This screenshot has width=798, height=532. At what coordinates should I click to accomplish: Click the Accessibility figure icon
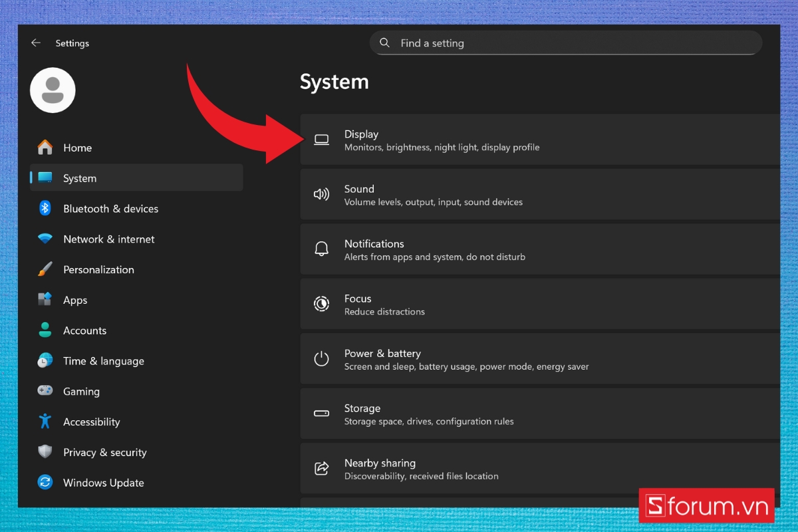coord(45,421)
